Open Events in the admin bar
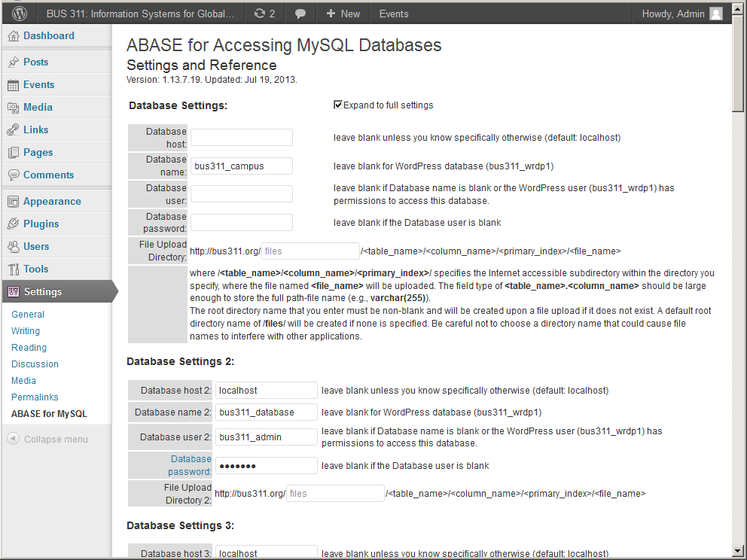 tap(394, 14)
